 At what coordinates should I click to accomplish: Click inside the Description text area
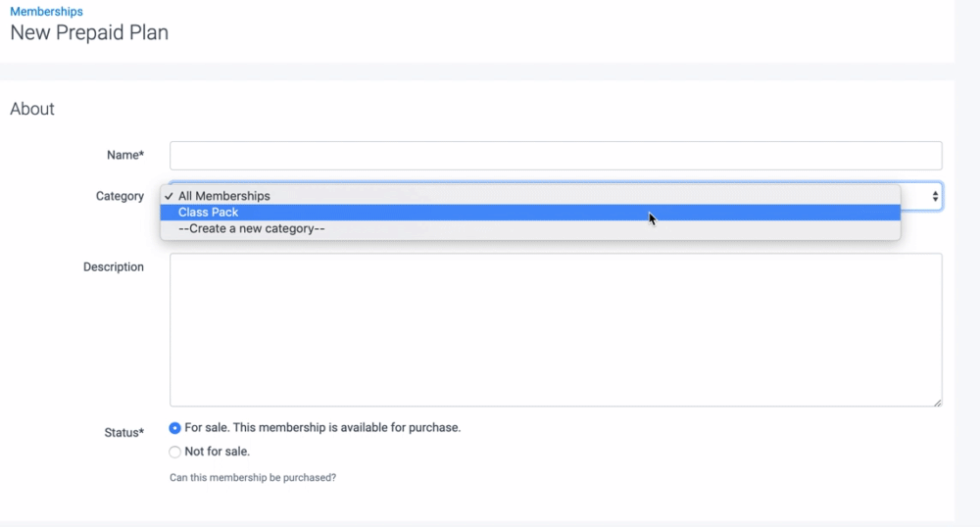555,329
